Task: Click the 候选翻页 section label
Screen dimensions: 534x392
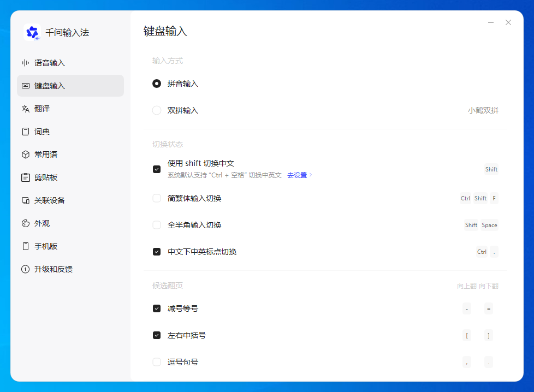Action: pos(168,286)
